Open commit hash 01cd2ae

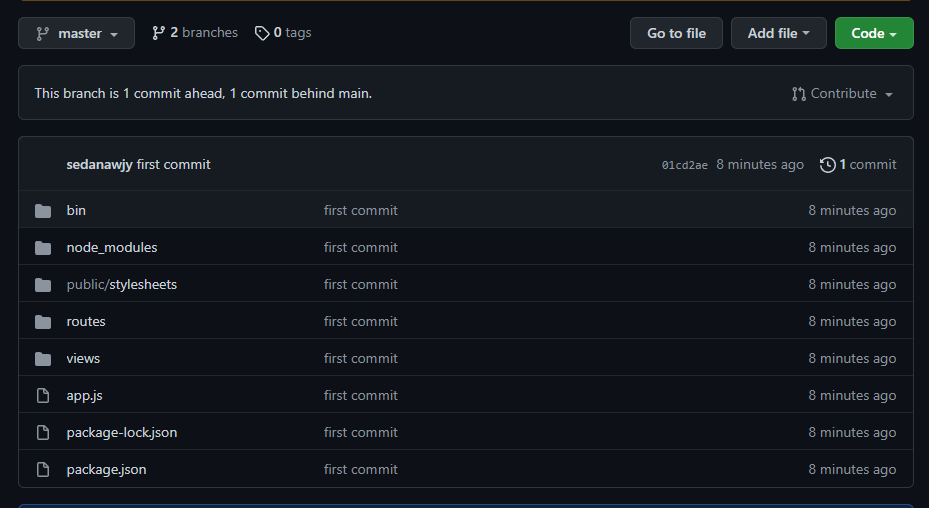[684, 165]
